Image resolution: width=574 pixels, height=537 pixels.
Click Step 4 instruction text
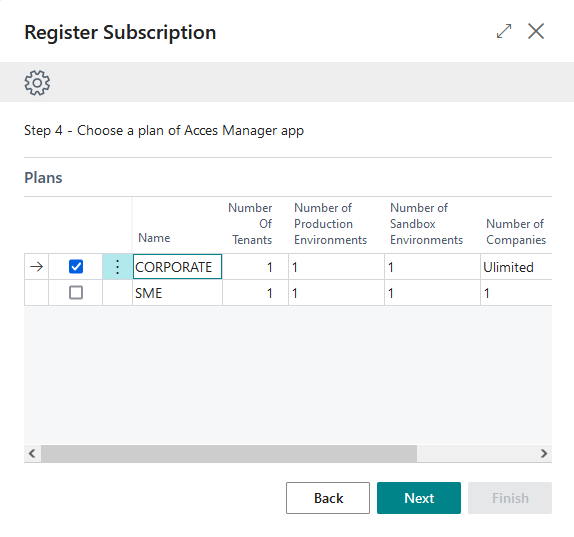[164, 131]
